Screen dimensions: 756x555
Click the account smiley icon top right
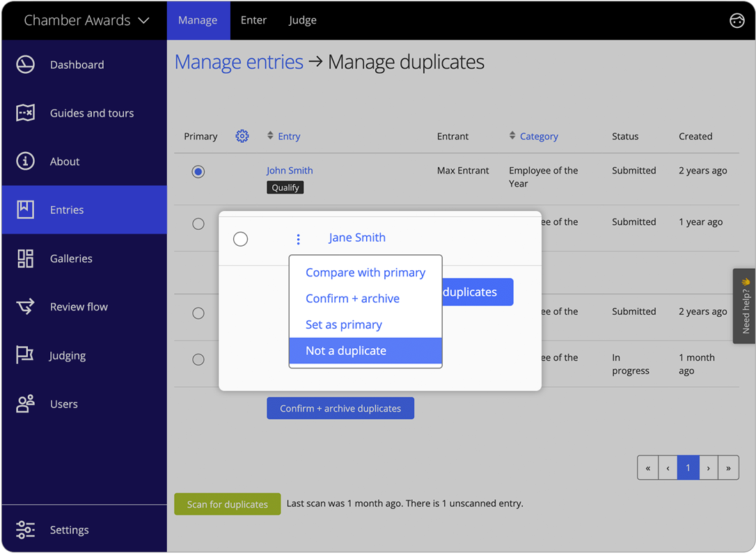pos(737,20)
